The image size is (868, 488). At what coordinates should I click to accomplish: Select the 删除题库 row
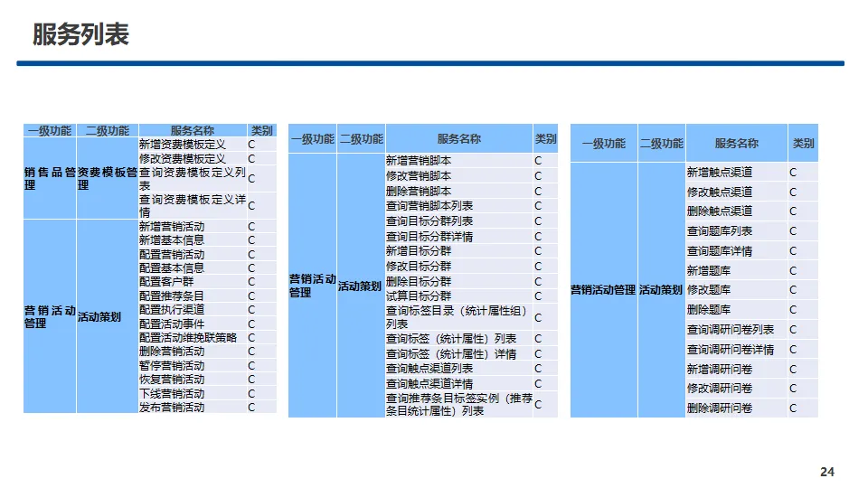pyautogui.click(x=736, y=310)
